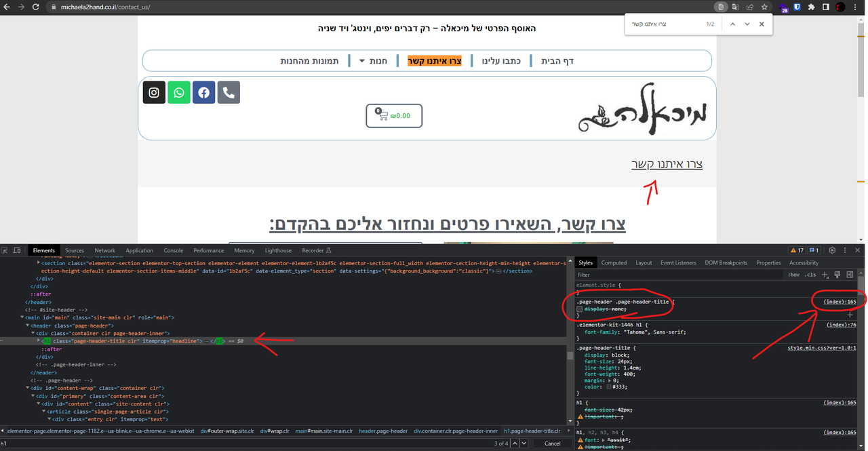Viewport: 868px width, 451px height.
Task: Open the Extensions puzzle-piece menu
Action: [811, 7]
